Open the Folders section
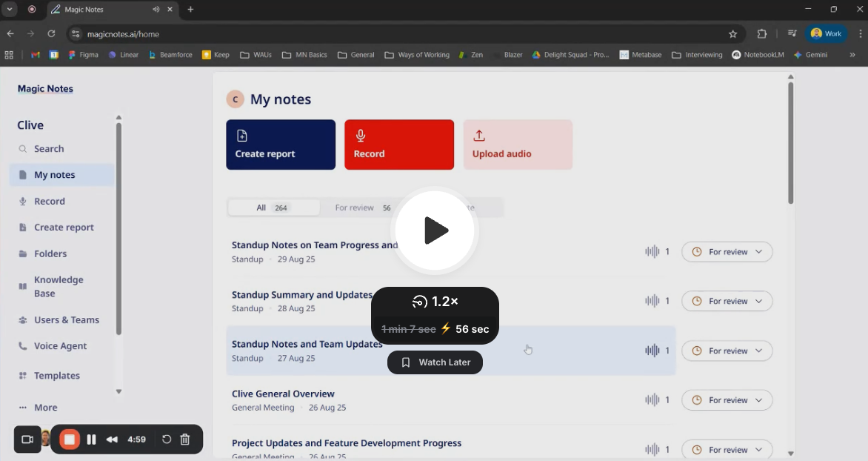868x461 pixels. (51, 253)
